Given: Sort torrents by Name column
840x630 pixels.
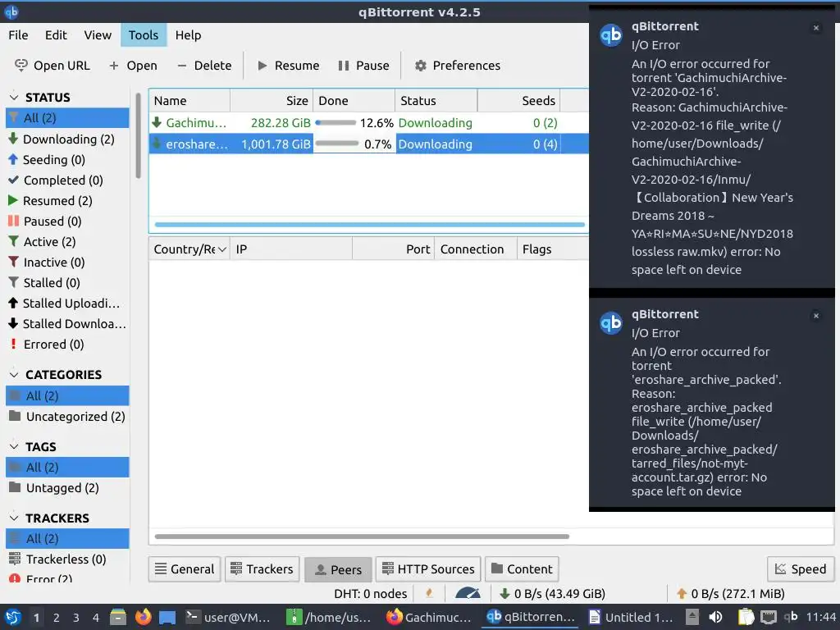Looking at the screenshot, I should 189,101.
